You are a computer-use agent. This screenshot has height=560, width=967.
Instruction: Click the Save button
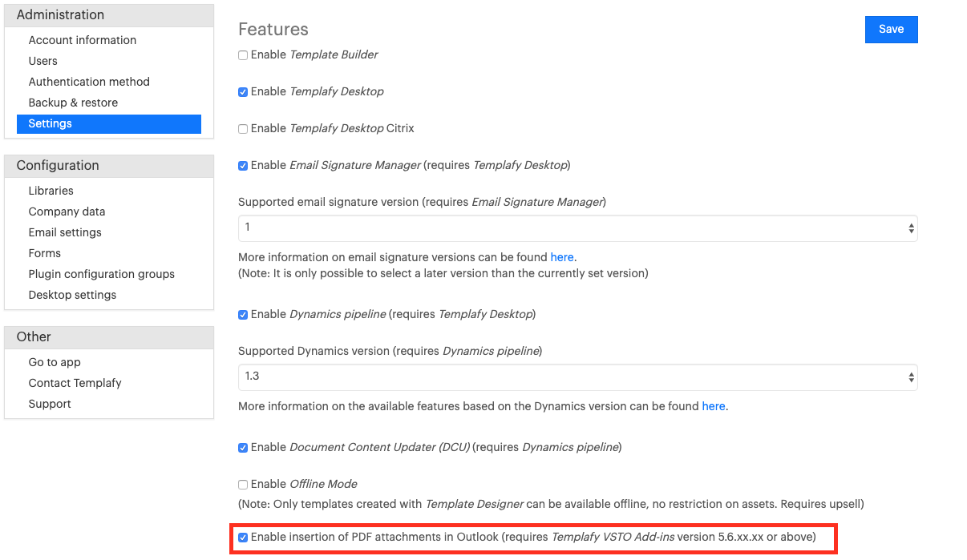(x=891, y=29)
